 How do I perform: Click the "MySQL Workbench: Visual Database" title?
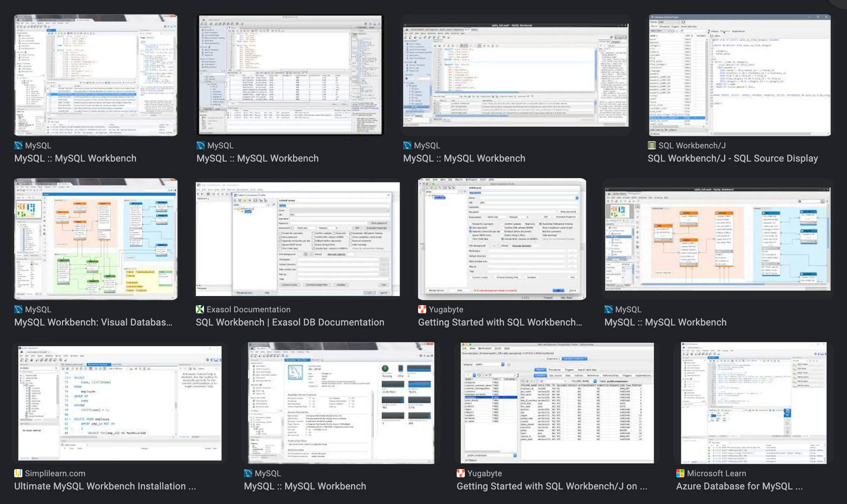coord(94,322)
